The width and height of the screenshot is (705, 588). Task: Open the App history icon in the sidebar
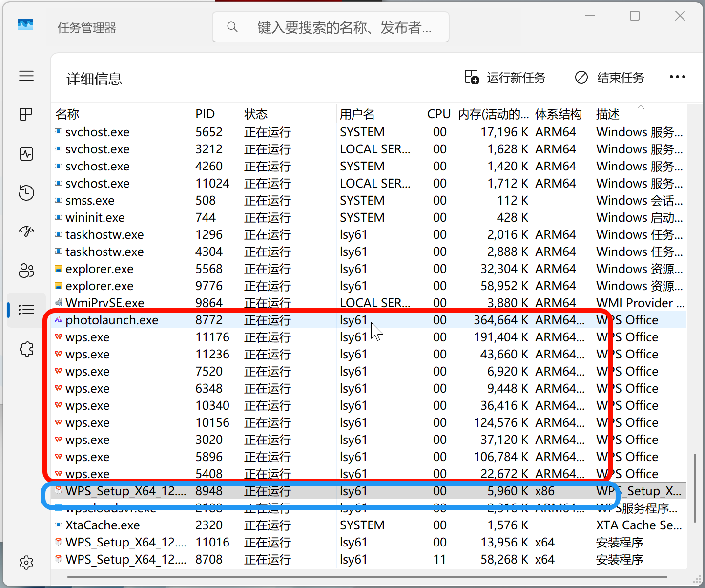[26, 192]
